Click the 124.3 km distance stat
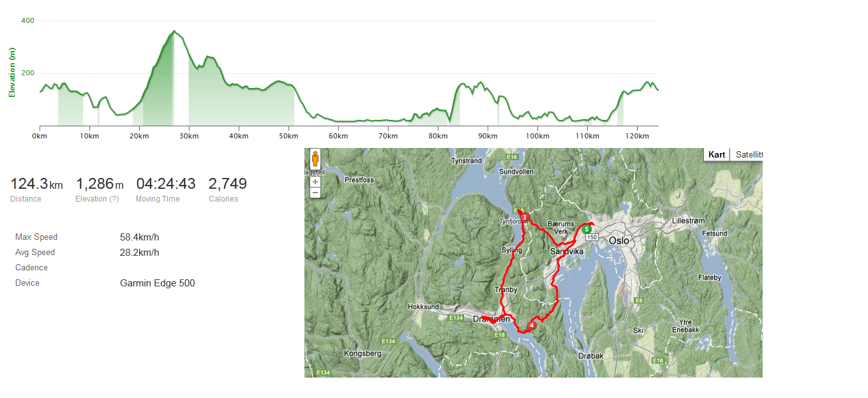This screenshot has height=398, width=868. [x=36, y=184]
